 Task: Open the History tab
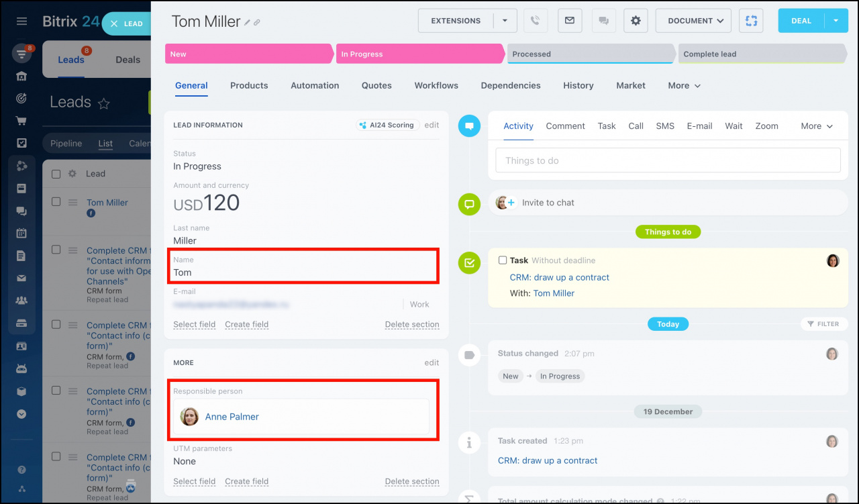point(578,86)
